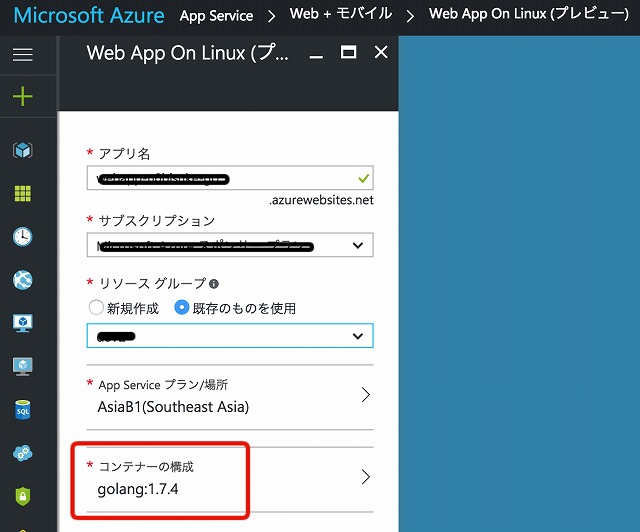Open Virtual machines monitor icon in sidebar
Screen dimensions: 640x532
[x=22, y=323]
